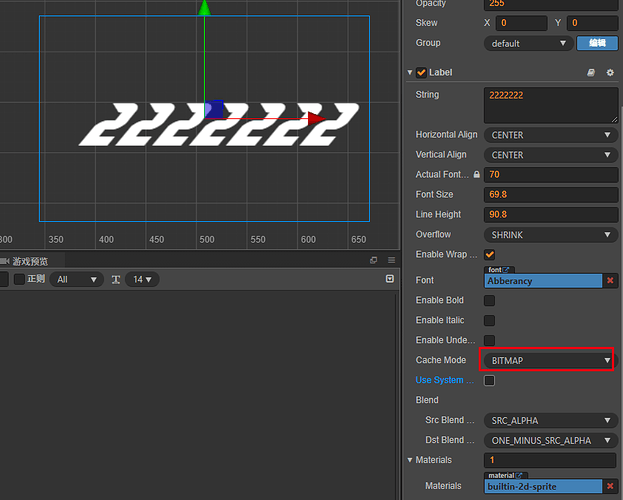Remove builtin-2d-sprite material with the red X
Screen dimensions: 623x500
coord(610,486)
